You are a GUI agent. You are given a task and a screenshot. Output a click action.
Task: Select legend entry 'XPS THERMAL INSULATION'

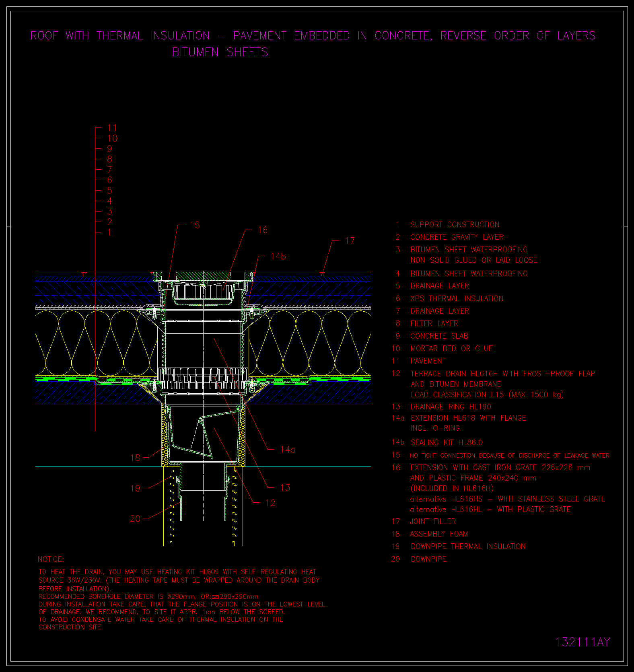point(457,298)
